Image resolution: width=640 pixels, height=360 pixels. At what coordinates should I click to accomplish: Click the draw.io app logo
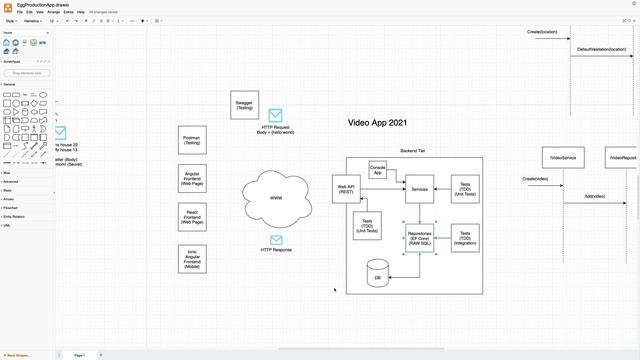click(8, 7)
